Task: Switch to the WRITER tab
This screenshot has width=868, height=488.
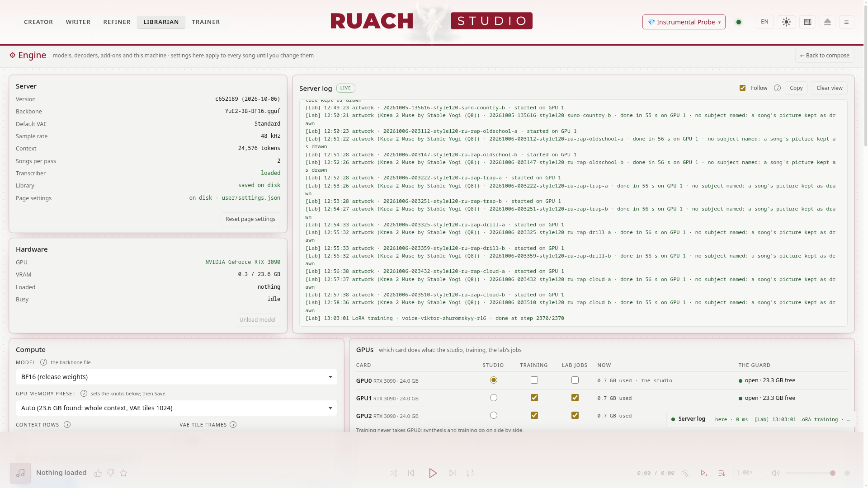Action: coord(78,22)
